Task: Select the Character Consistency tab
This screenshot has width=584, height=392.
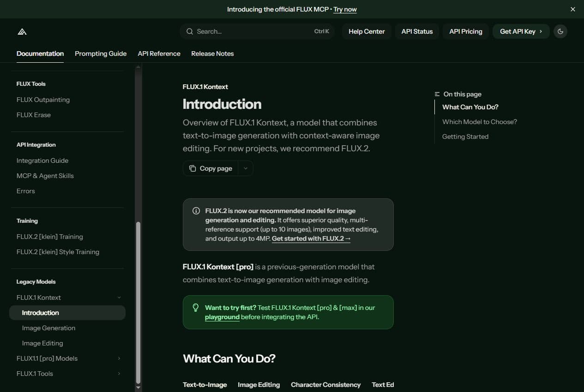Action: [325, 385]
